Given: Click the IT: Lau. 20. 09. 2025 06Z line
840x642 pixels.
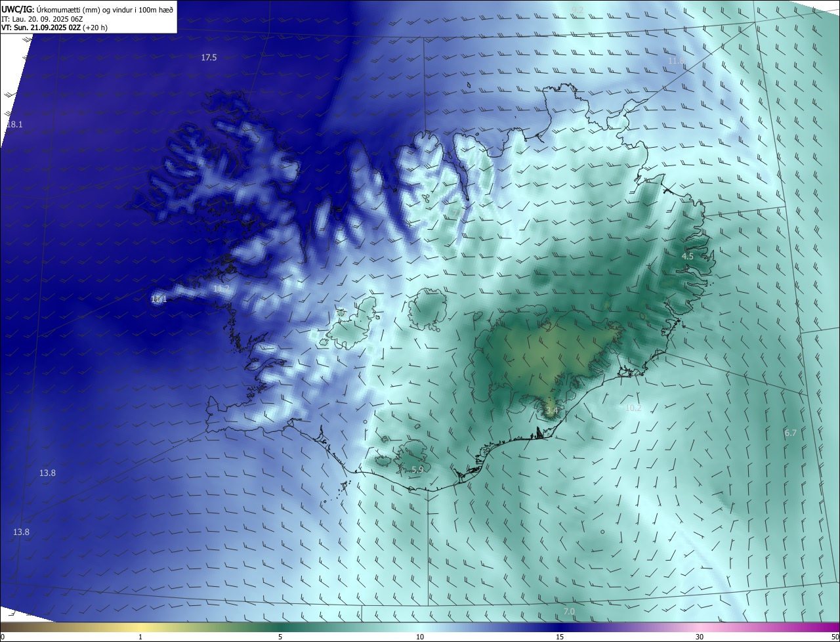Looking at the screenshot, I should pos(41,19).
